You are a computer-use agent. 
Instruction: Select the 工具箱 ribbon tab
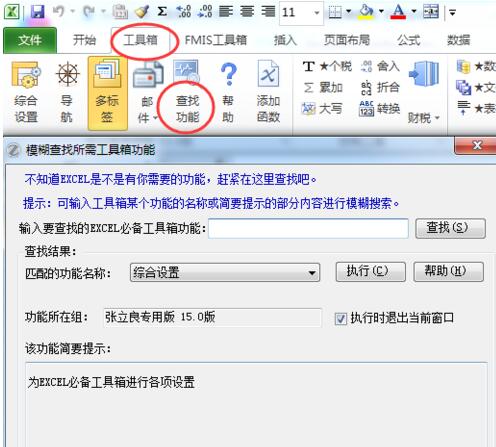tap(141, 40)
